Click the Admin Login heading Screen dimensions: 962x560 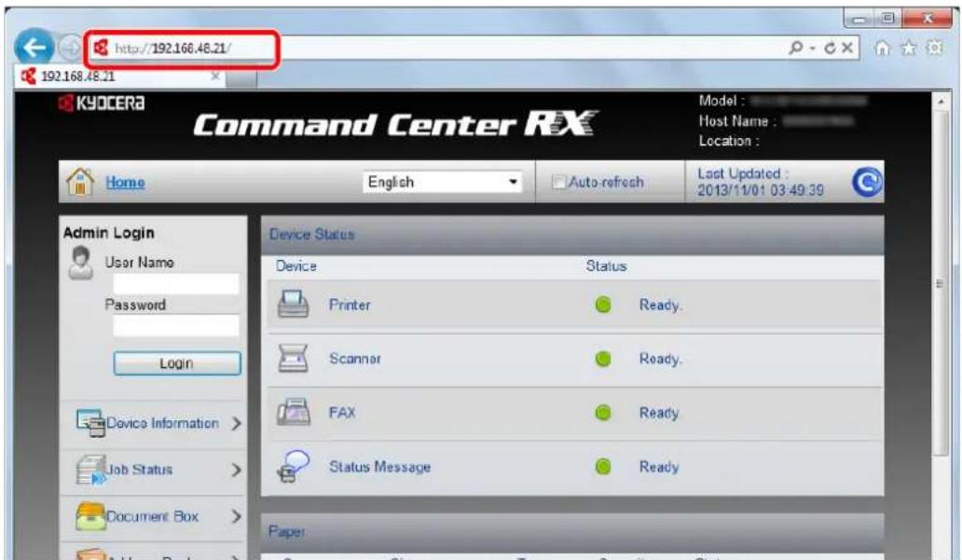coord(108,233)
